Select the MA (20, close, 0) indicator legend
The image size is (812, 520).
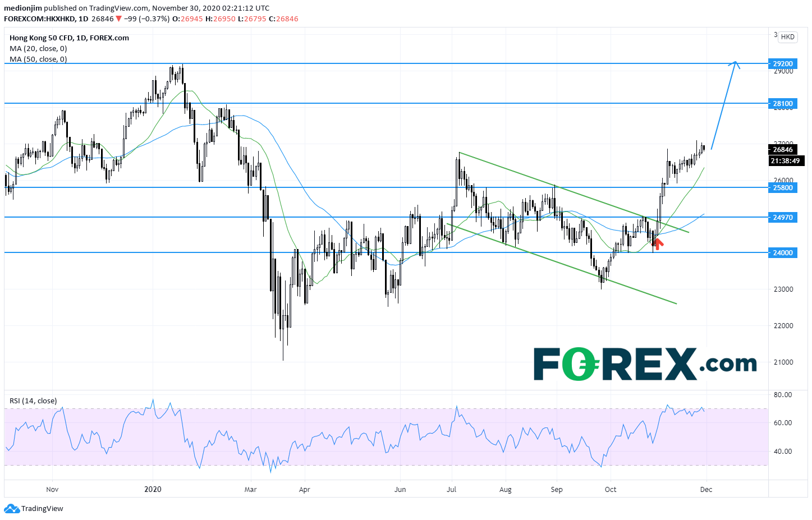[x=38, y=49]
